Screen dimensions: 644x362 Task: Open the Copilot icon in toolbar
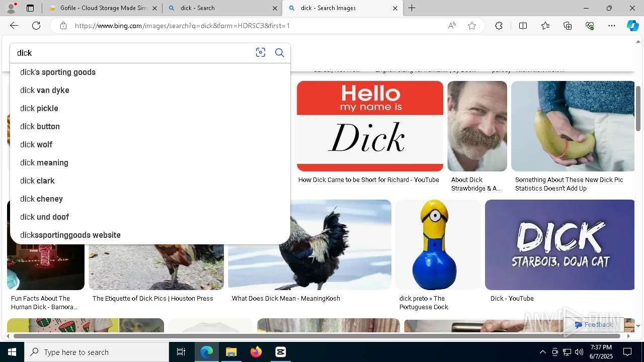click(x=632, y=26)
